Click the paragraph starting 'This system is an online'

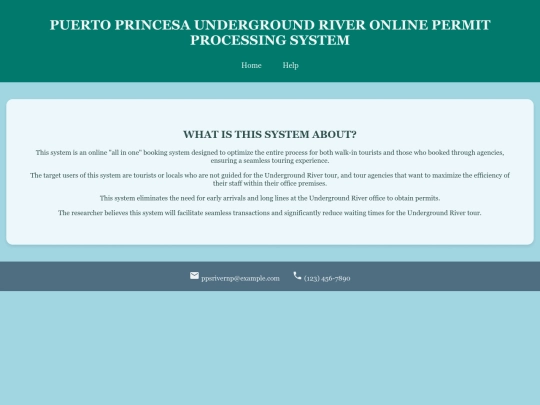tap(270, 156)
